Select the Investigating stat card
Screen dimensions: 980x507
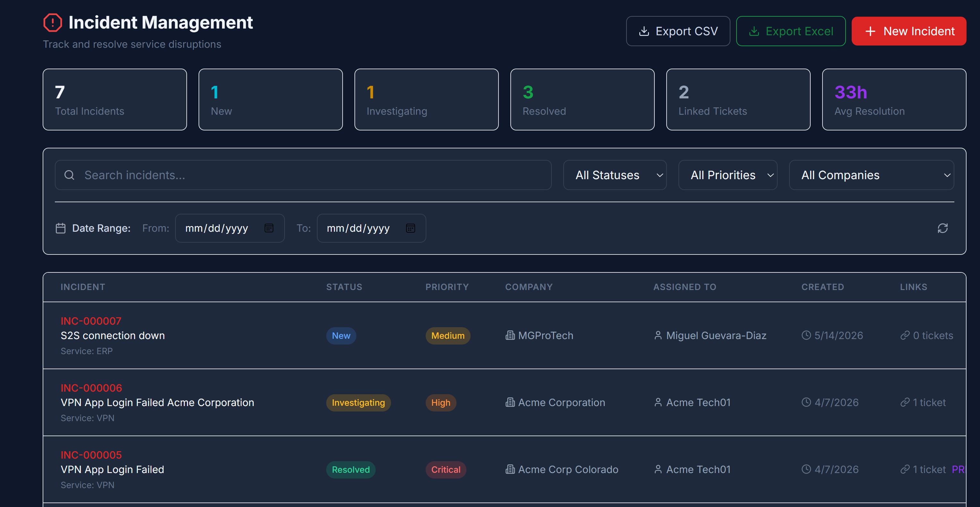click(x=426, y=100)
